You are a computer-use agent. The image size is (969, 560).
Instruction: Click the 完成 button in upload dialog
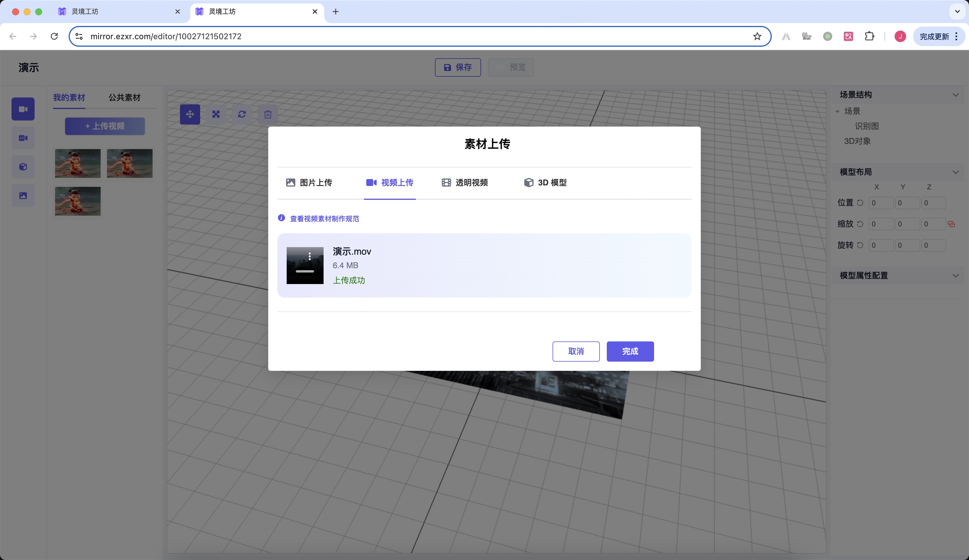pos(630,351)
